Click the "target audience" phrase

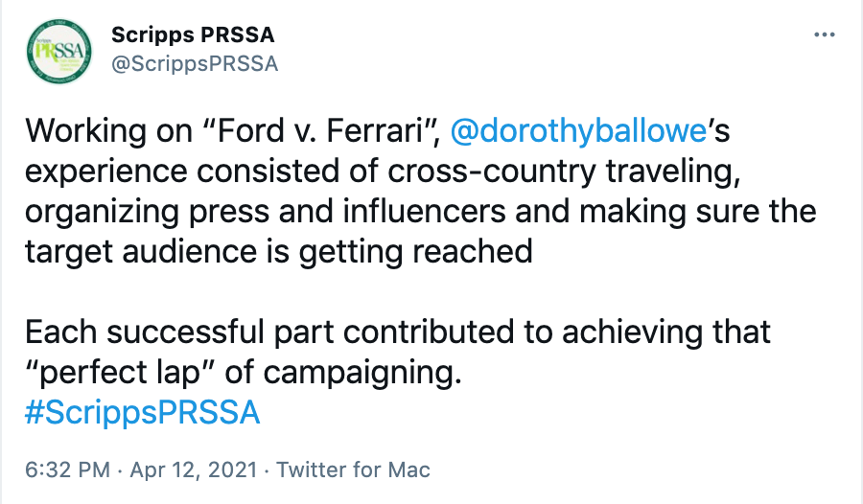[132, 251]
